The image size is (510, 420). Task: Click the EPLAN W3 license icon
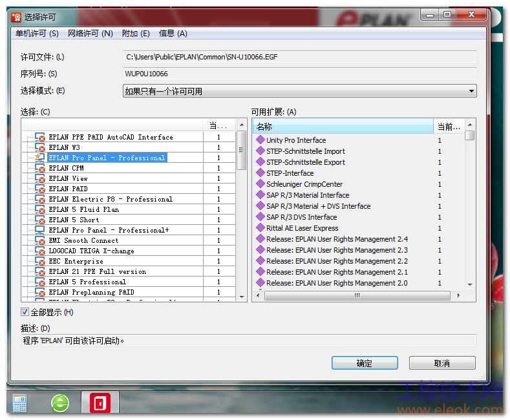click(40, 147)
